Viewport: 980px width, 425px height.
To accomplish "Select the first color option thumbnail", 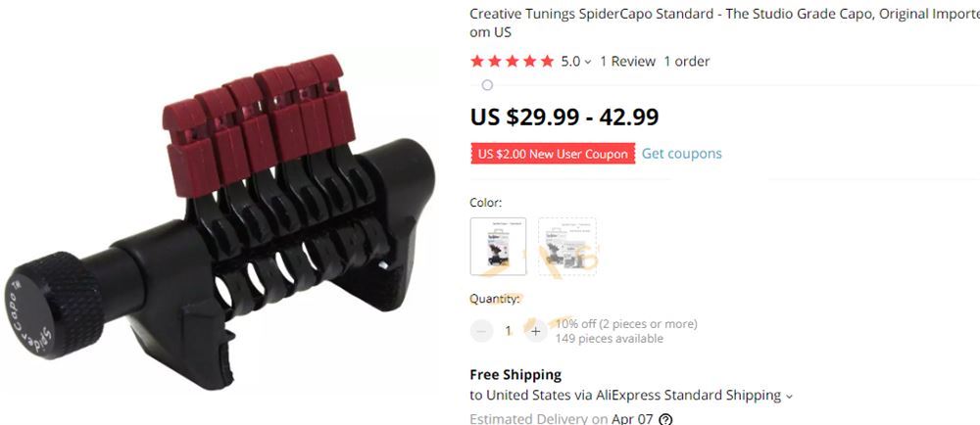I will click(x=498, y=246).
